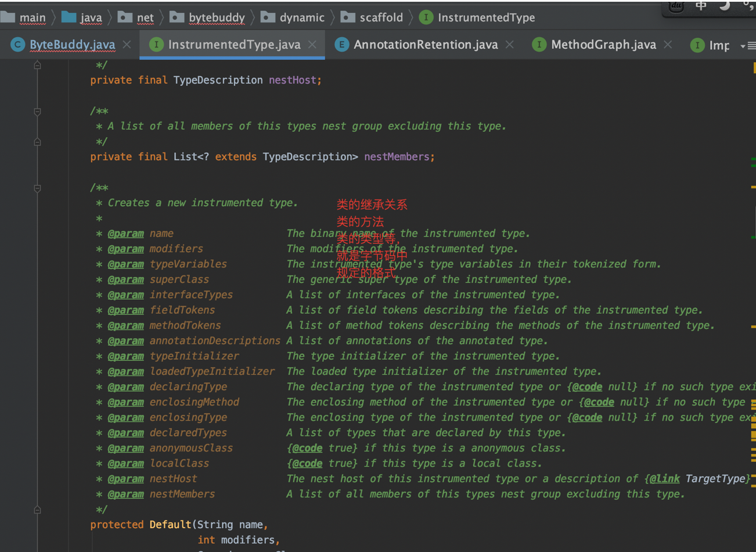Click the enclosingType parameter name in Javadoc
Image resolution: width=756 pixels, height=552 pixels.
point(188,417)
